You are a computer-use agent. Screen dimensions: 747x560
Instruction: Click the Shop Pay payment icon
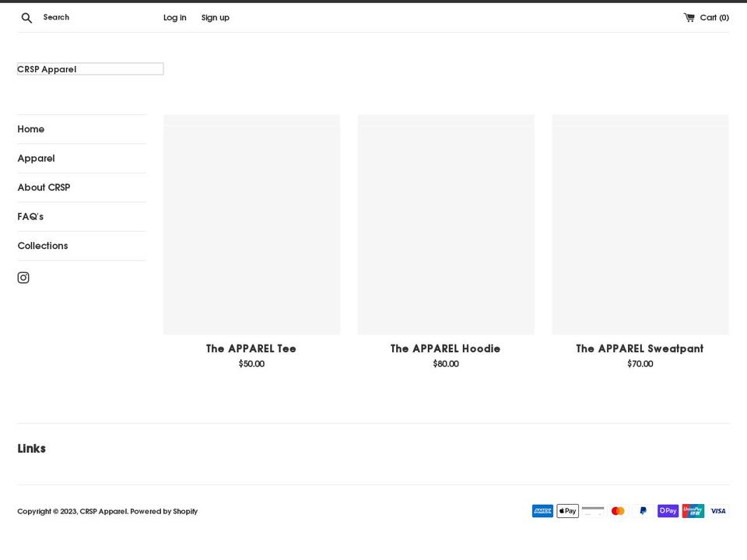[668, 511]
